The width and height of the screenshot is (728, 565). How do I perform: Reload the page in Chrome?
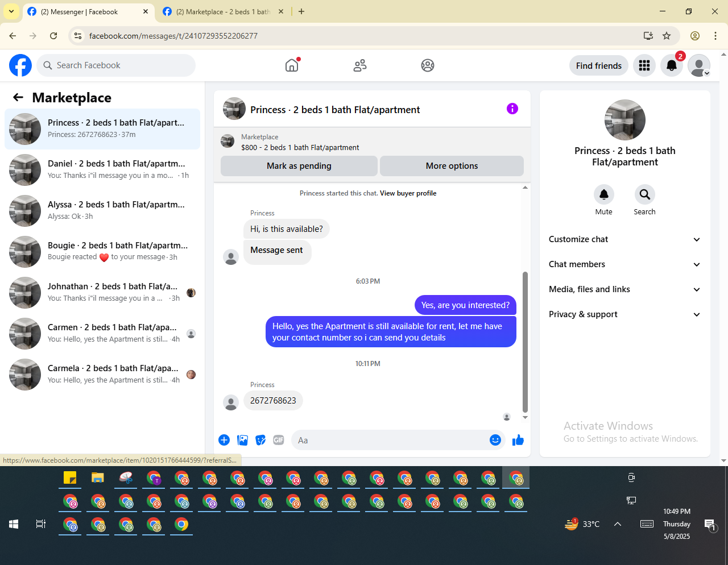tap(53, 36)
